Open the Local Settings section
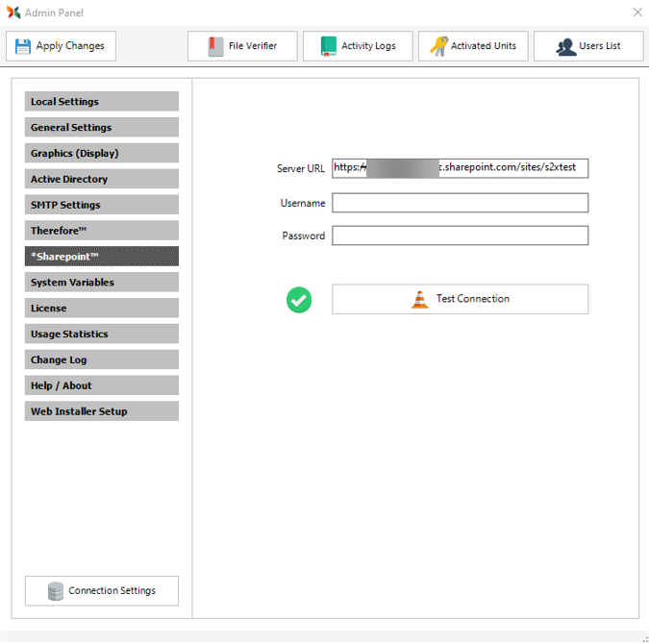Screen dimensions: 649x644 [x=101, y=102]
